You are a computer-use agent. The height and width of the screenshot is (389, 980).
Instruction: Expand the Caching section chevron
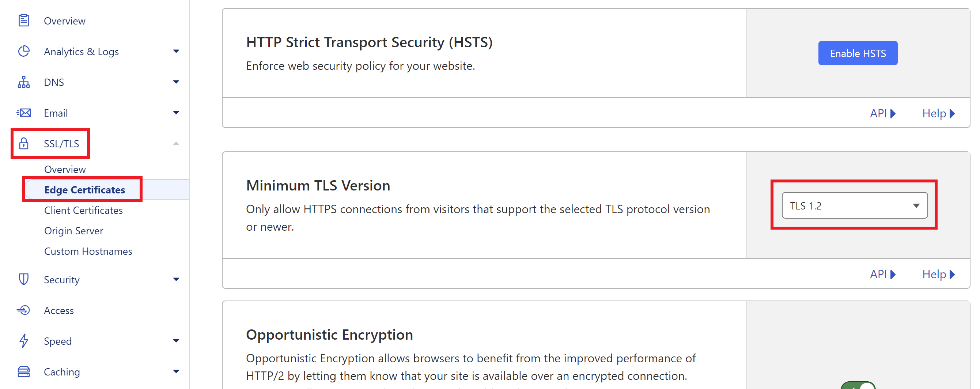point(176,371)
